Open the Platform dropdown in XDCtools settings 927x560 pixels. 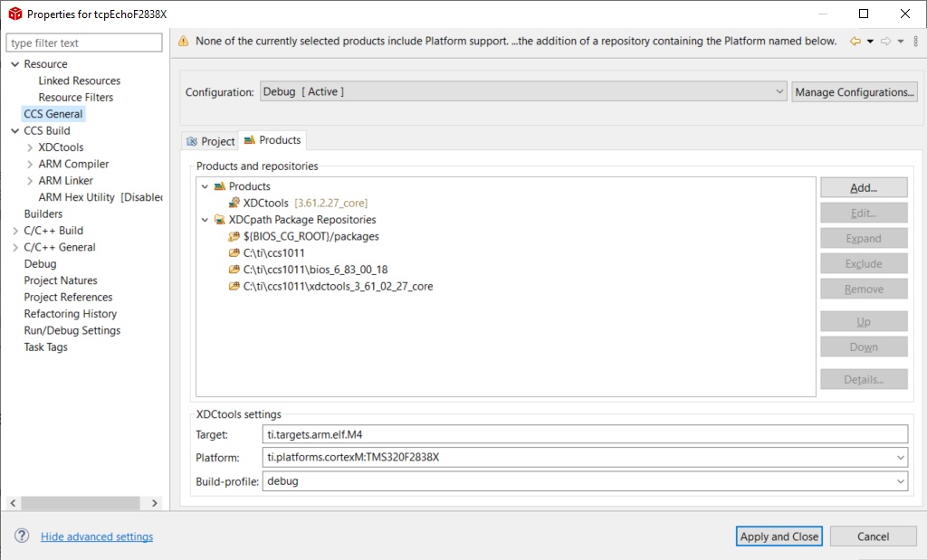(x=899, y=457)
